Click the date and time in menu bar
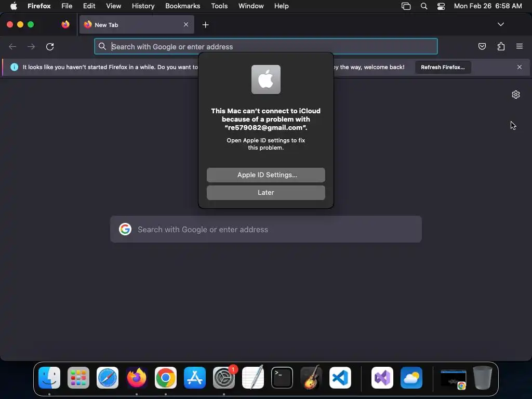The height and width of the screenshot is (399, 532). point(487,6)
